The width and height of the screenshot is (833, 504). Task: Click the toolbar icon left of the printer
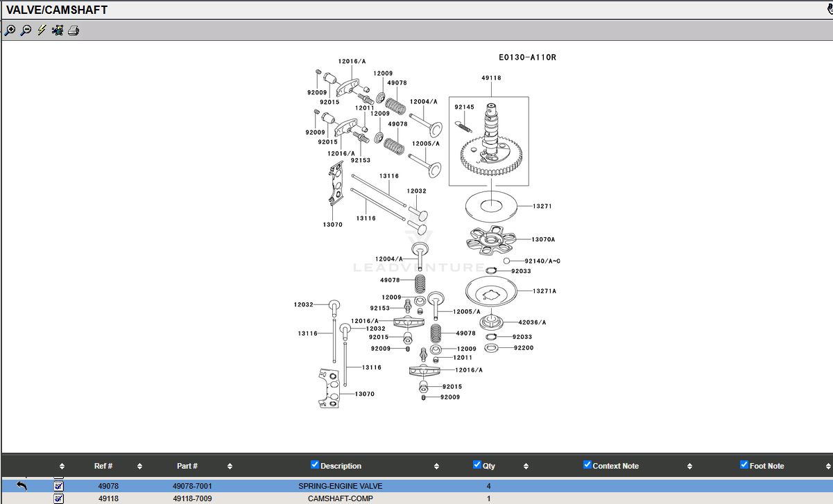[x=58, y=31]
